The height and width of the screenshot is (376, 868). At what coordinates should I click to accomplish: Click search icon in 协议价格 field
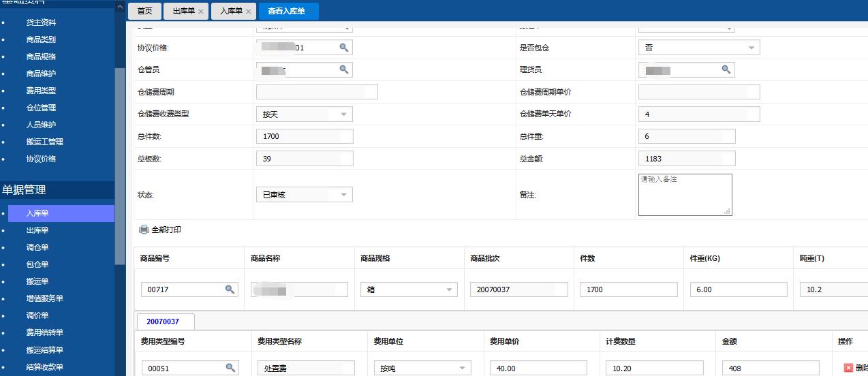[x=343, y=48]
